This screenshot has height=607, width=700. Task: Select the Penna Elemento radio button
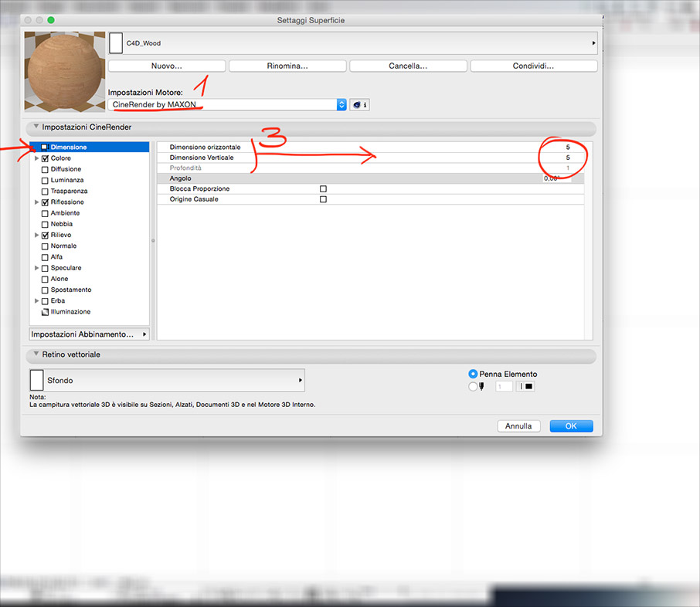point(473,374)
